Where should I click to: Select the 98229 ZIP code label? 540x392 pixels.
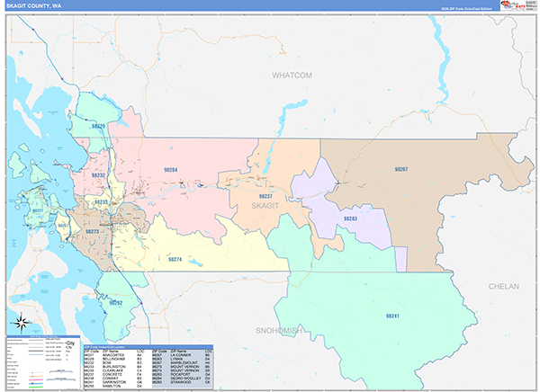point(98,126)
